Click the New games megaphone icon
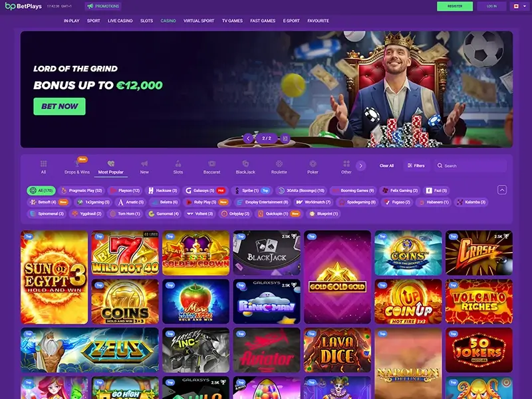This screenshot has height=399, width=532. coord(144,164)
